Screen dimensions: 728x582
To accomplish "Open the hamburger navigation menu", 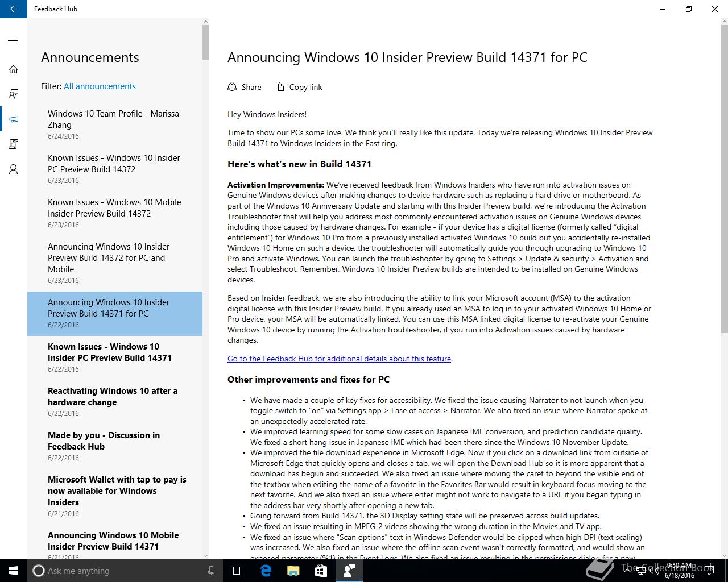I will [x=13, y=43].
